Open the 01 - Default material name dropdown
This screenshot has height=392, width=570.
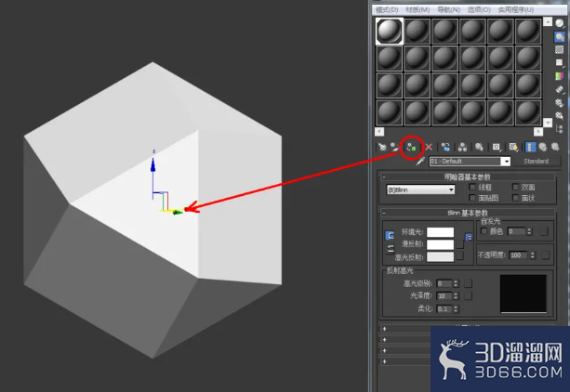470,162
